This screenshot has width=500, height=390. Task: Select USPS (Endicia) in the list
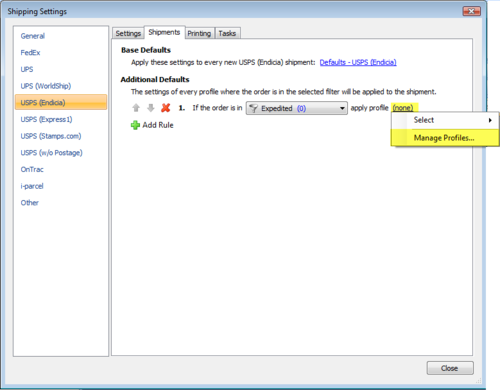[x=61, y=102]
